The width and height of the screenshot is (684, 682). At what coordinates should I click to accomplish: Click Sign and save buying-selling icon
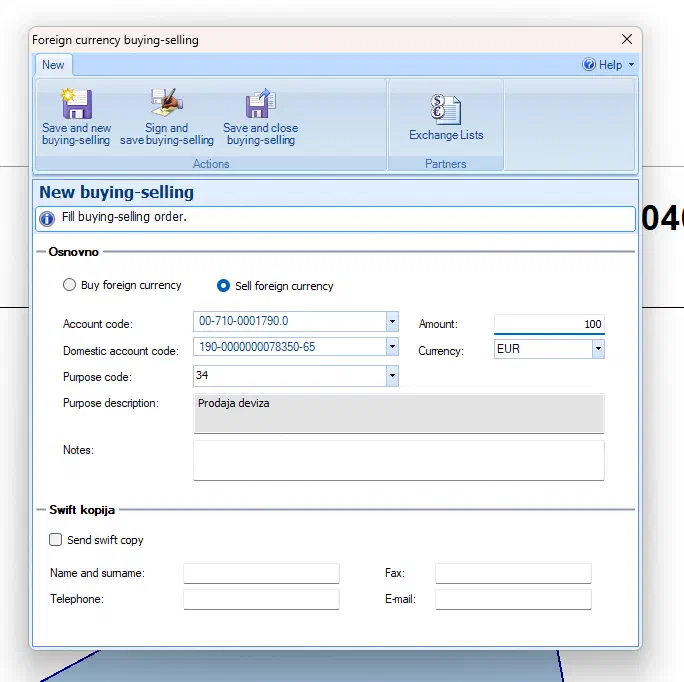(166, 104)
